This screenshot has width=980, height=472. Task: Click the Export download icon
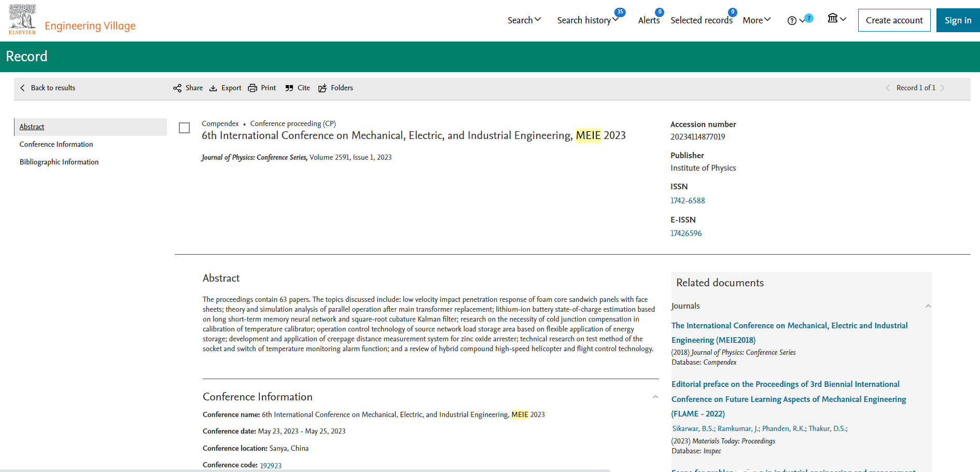point(213,88)
